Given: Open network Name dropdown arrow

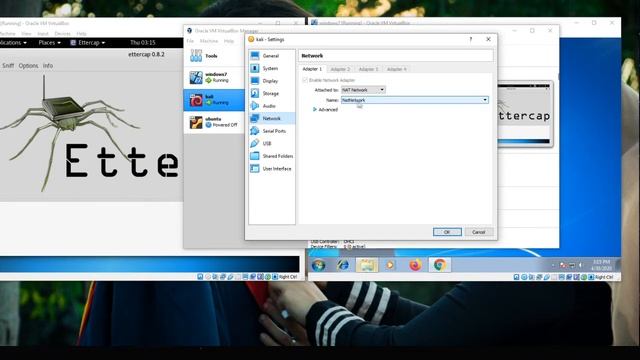Looking at the screenshot, I should click(485, 100).
